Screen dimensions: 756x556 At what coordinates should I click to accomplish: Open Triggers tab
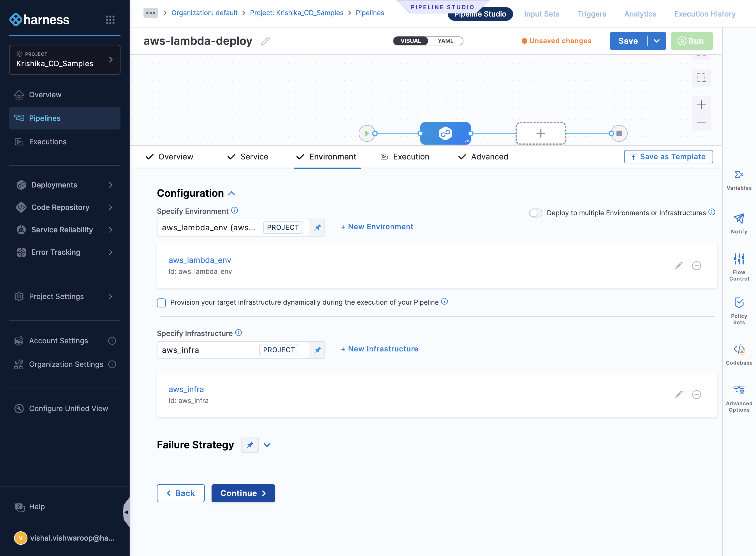click(592, 14)
